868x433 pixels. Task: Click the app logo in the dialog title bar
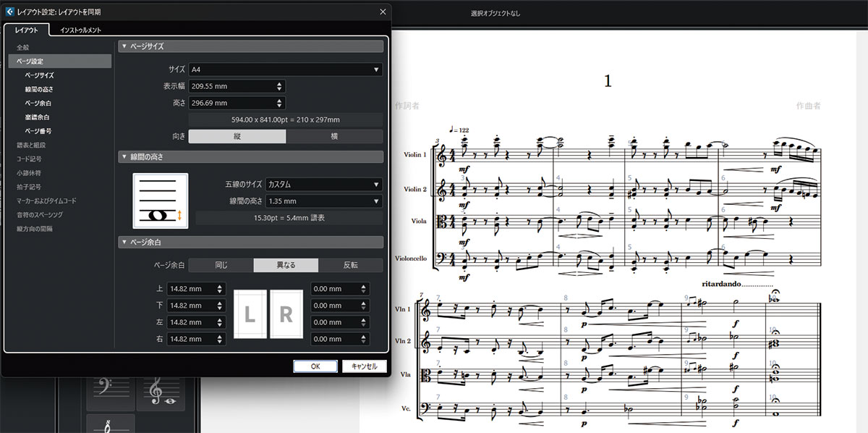[9, 12]
